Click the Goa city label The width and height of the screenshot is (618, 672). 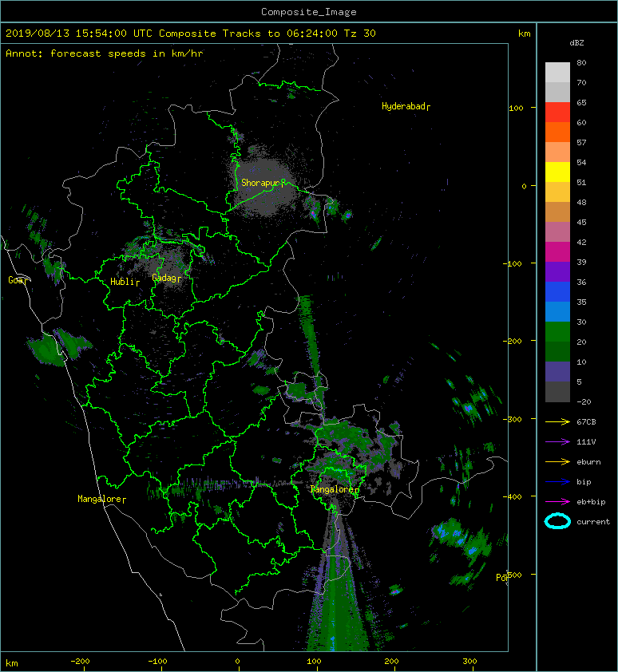click(x=18, y=280)
